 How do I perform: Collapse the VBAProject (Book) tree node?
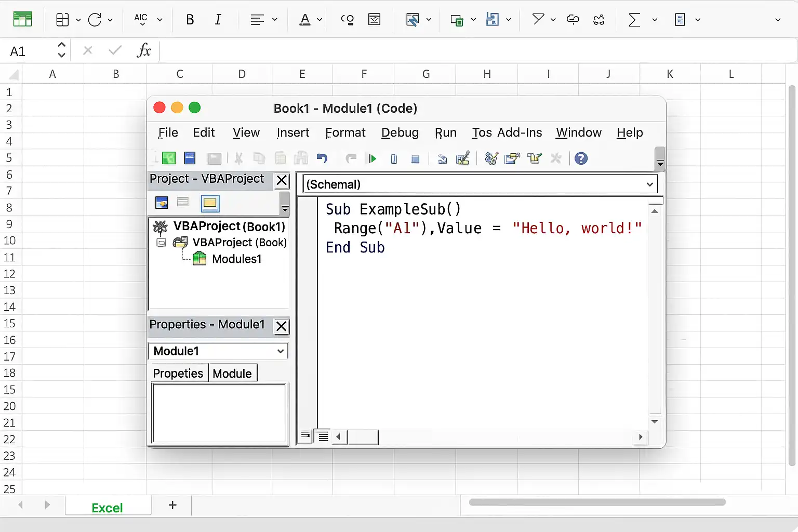pos(162,243)
